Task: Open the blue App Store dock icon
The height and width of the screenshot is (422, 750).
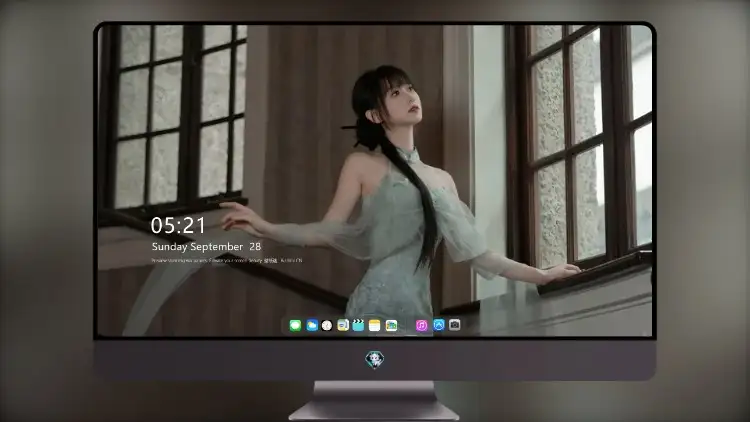Action: click(439, 325)
